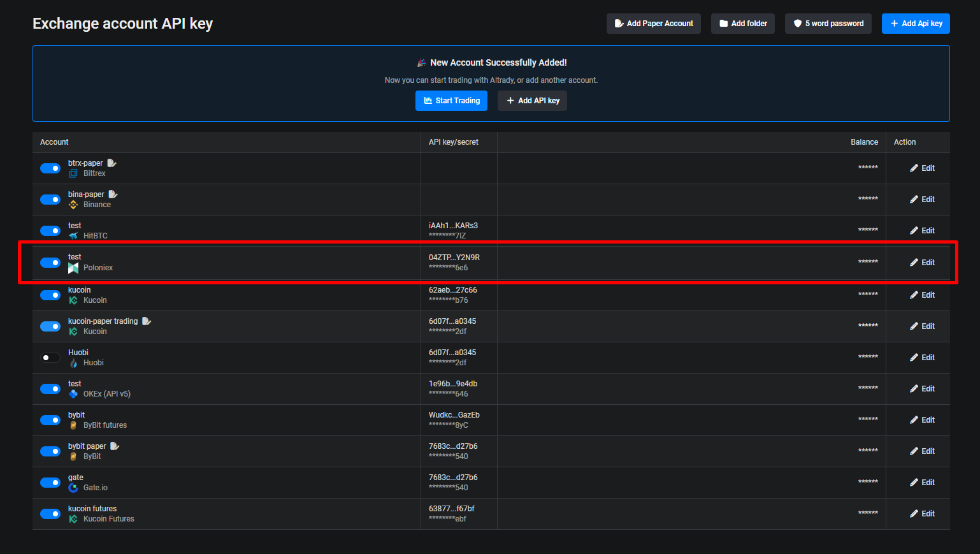Click the Add Paper Account button

[654, 24]
